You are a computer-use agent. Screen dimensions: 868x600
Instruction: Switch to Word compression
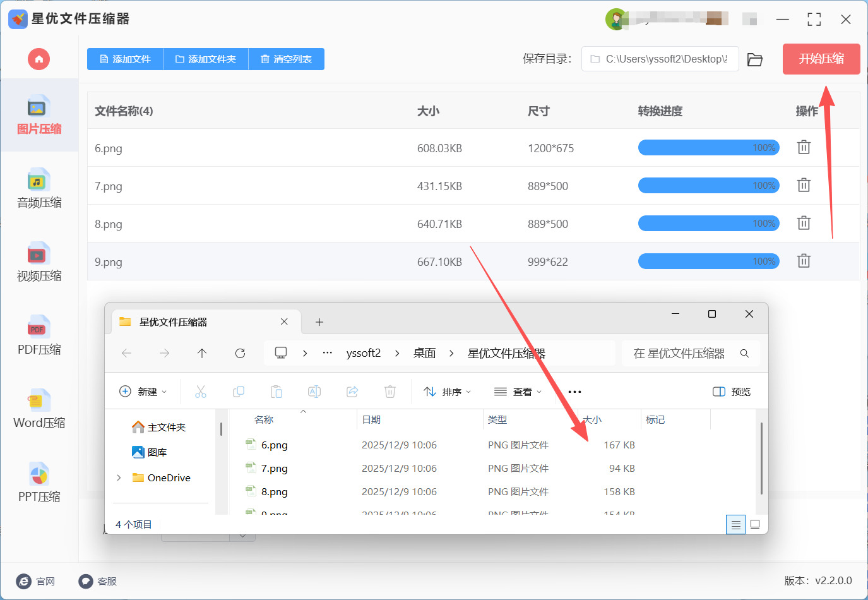coord(39,409)
